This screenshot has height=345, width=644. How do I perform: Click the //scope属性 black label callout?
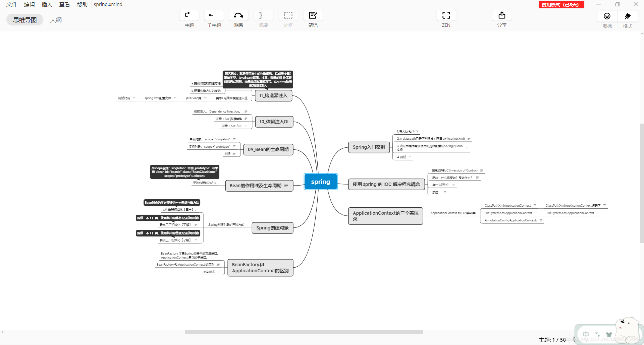click(185, 172)
